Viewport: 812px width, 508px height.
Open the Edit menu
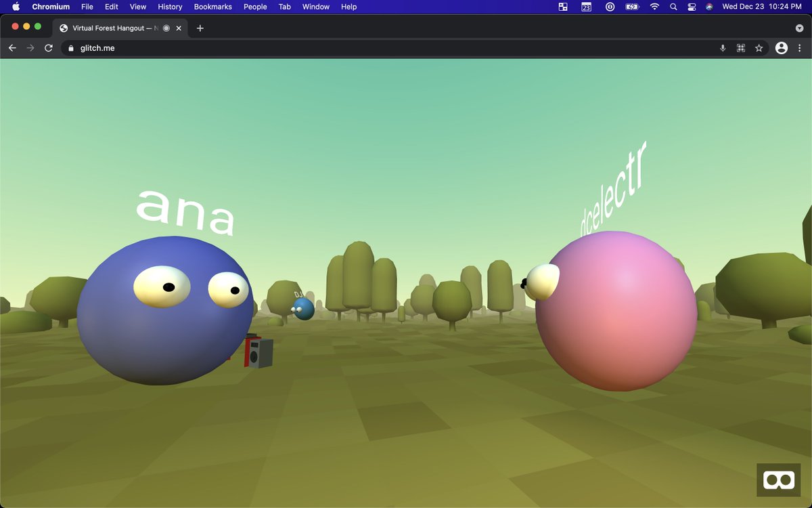pyautogui.click(x=112, y=7)
